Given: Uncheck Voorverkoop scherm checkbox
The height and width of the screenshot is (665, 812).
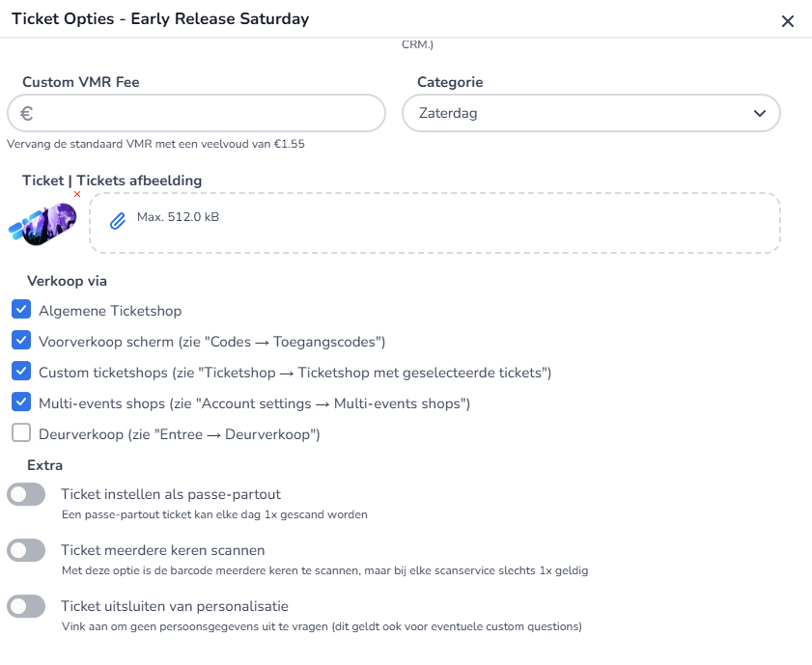Looking at the screenshot, I should click(21, 341).
